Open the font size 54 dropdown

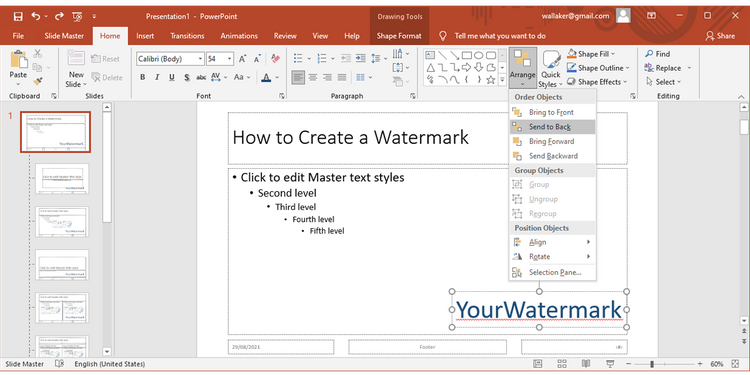tap(230, 59)
